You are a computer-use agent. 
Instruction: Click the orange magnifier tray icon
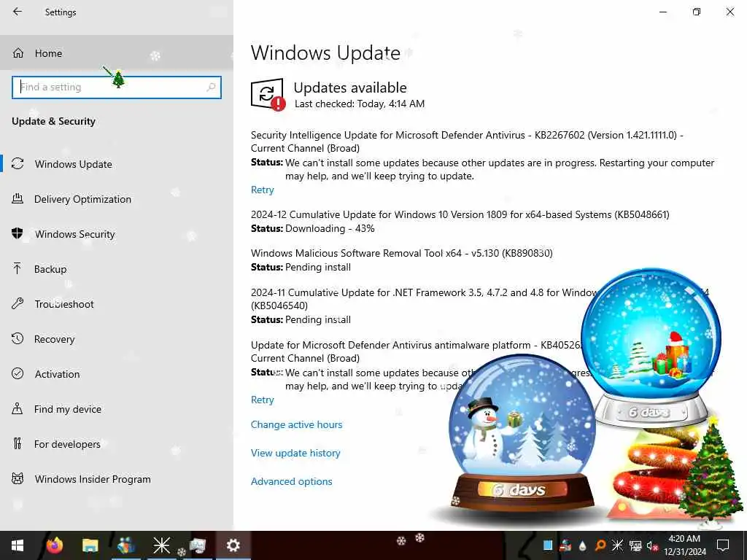coord(600,545)
